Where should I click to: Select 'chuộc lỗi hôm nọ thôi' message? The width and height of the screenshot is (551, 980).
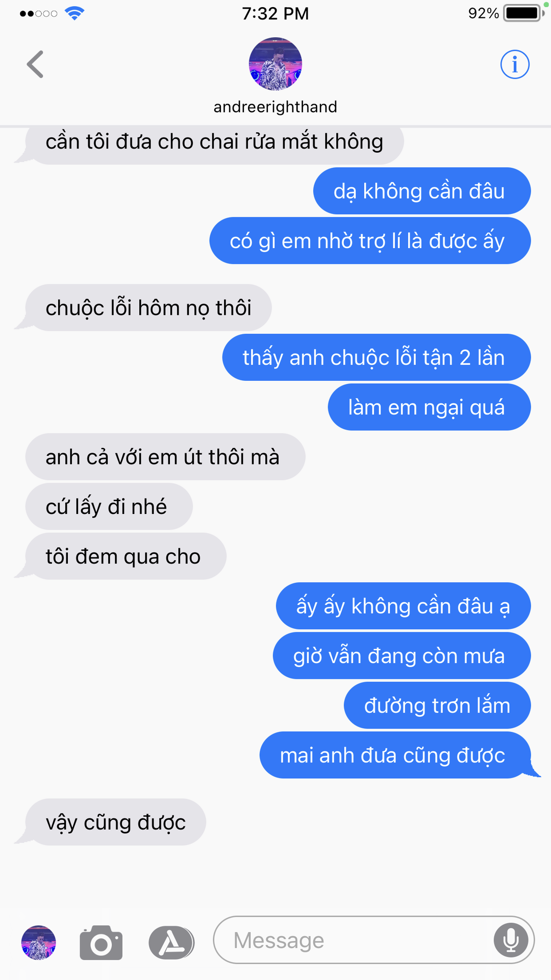[x=148, y=307]
